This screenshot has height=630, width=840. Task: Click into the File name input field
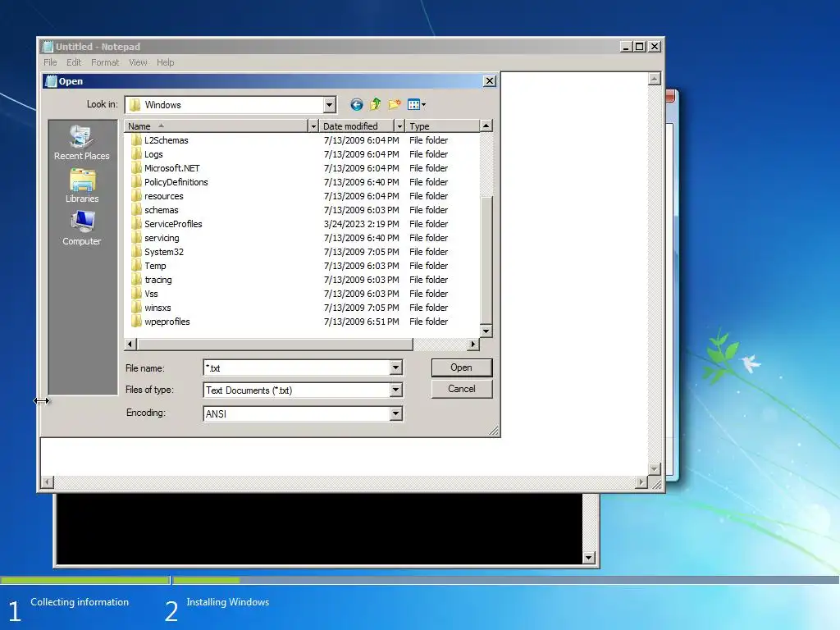297,367
